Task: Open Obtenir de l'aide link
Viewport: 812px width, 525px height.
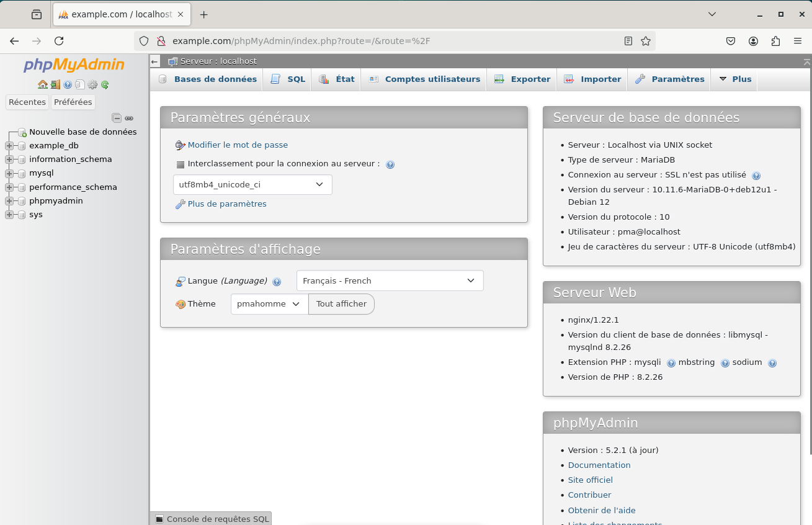Action: point(602,511)
